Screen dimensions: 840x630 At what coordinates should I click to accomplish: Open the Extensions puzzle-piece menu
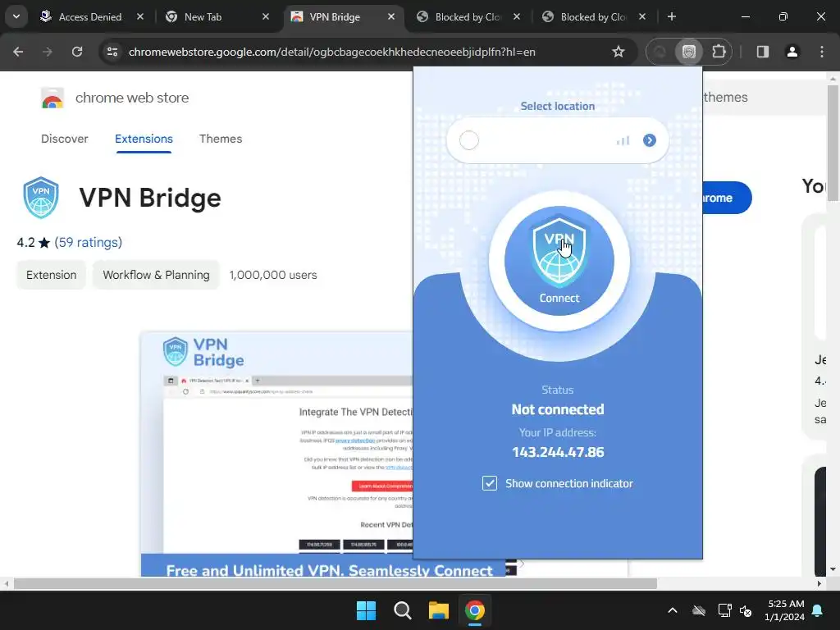719,52
